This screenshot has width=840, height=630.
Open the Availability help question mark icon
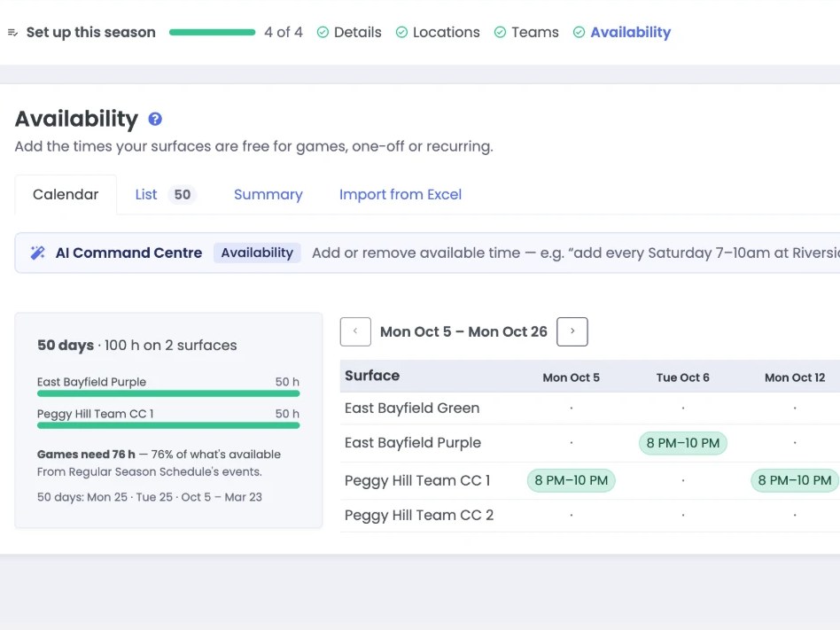coord(155,119)
